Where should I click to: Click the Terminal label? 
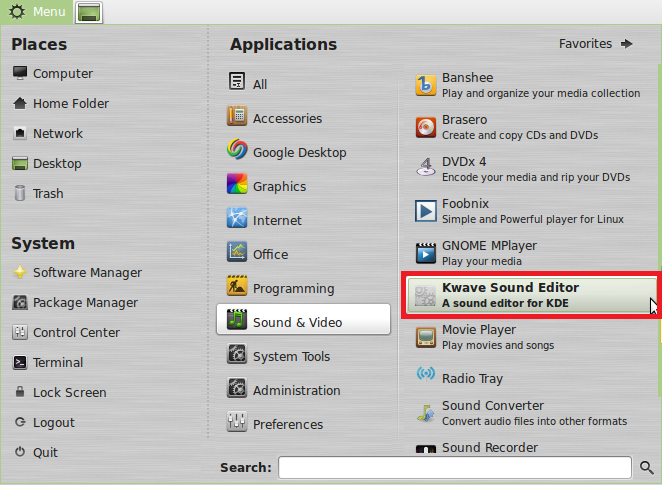(58, 362)
